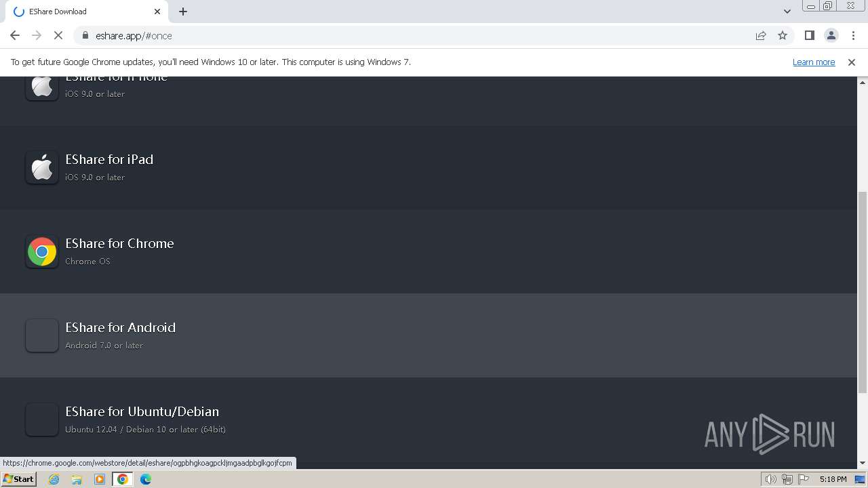Share this page icon

pyautogui.click(x=761, y=35)
